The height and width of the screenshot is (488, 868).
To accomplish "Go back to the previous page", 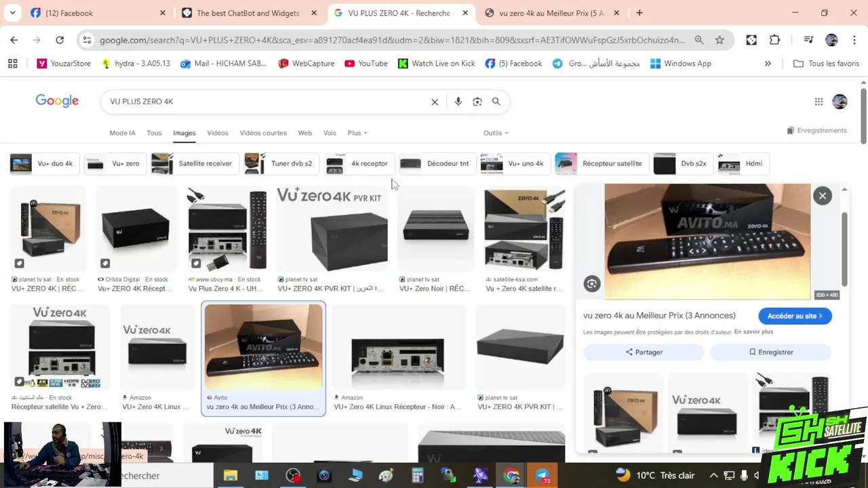I will click(x=14, y=40).
